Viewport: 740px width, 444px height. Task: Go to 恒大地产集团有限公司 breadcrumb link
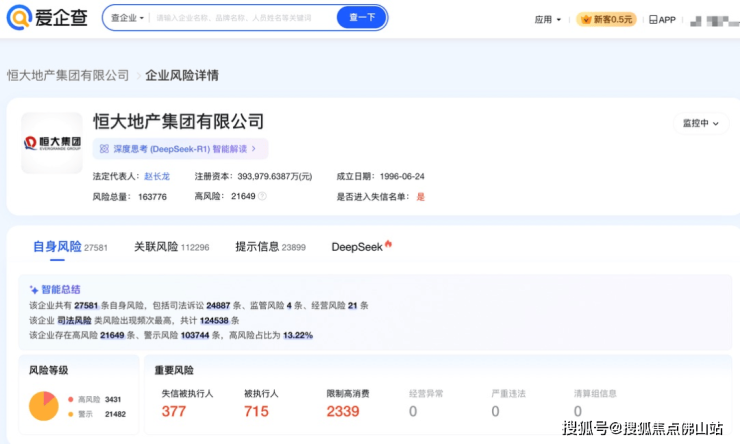(x=68, y=75)
